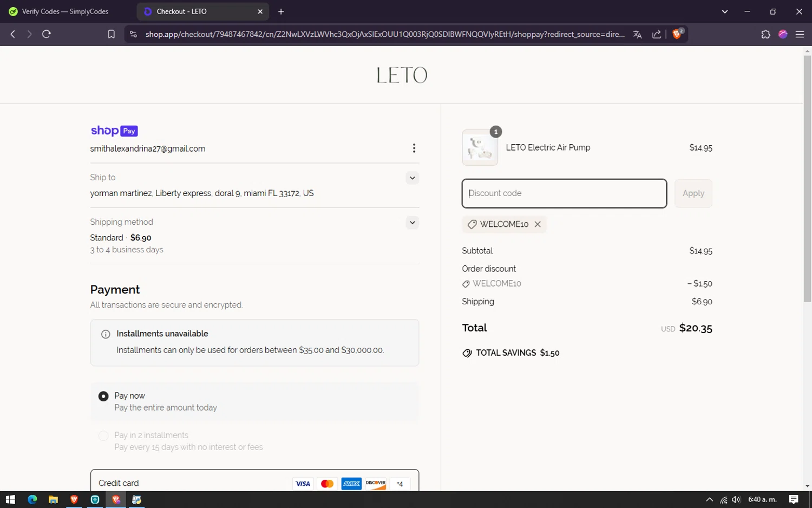Open network status icon in tray
Viewport: 812px width, 508px height.
pos(723,499)
